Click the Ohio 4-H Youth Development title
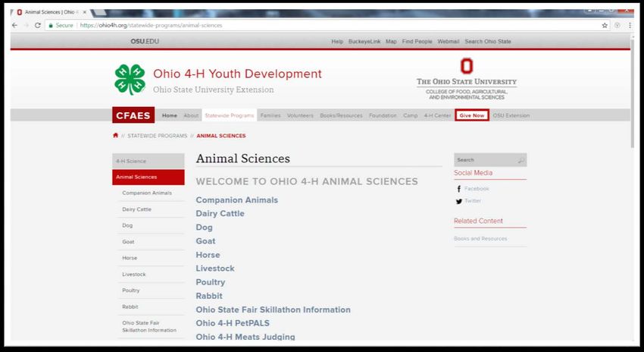 pyautogui.click(x=237, y=74)
